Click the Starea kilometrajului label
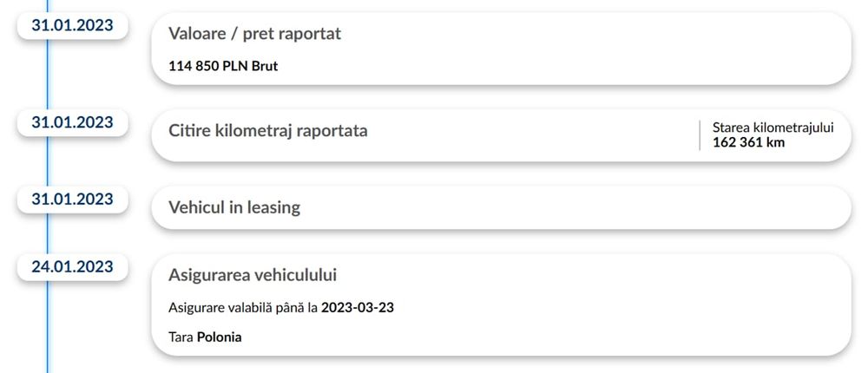Image resolution: width=868 pixels, height=373 pixels. click(x=773, y=127)
